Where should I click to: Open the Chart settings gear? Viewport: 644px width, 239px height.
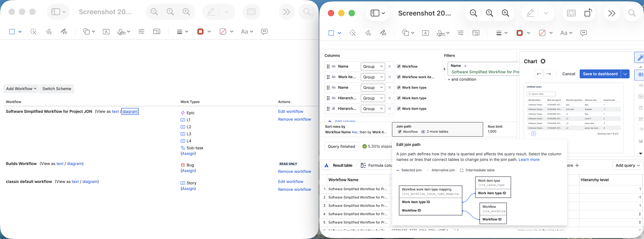coord(543,61)
